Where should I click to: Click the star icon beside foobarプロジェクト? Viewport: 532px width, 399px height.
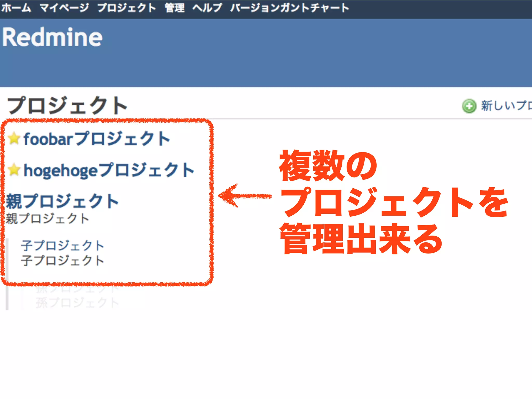click(14, 138)
